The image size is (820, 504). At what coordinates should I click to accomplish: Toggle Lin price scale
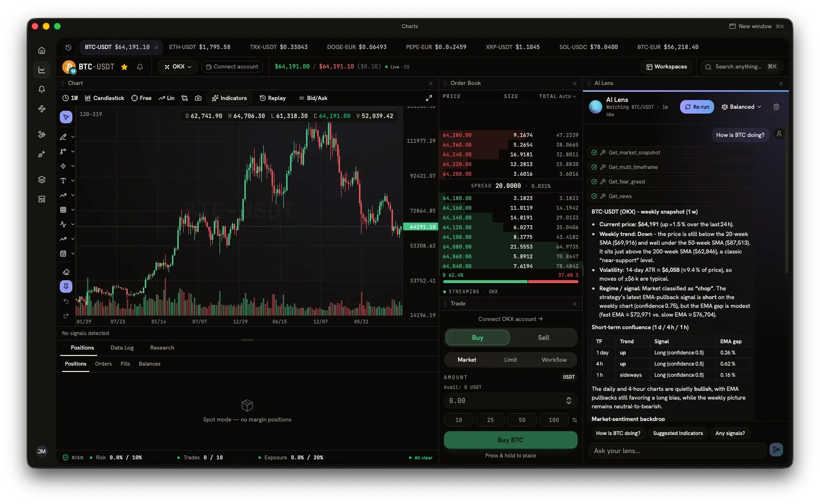click(x=167, y=98)
